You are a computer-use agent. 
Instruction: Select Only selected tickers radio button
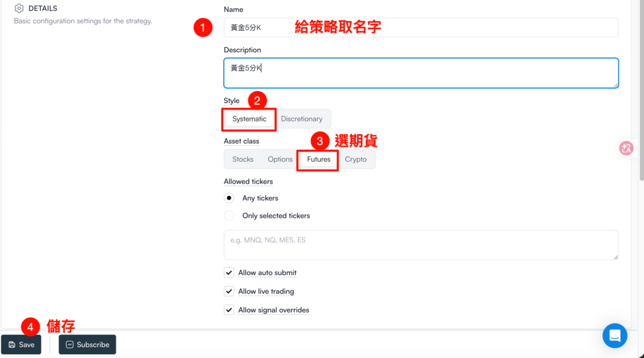pos(230,216)
